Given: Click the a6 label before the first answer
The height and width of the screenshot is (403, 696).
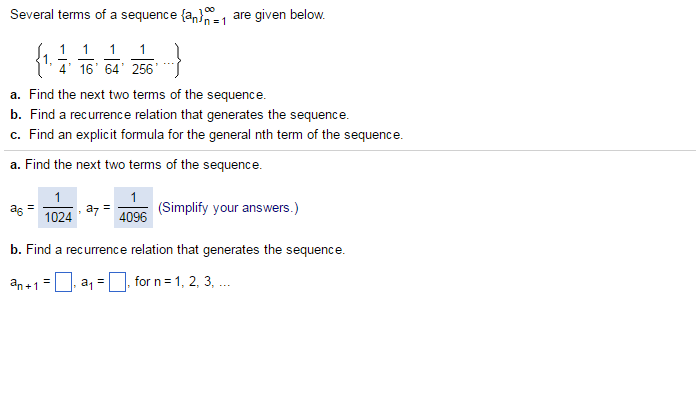Looking at the screenshot, I should coord(16,209).
